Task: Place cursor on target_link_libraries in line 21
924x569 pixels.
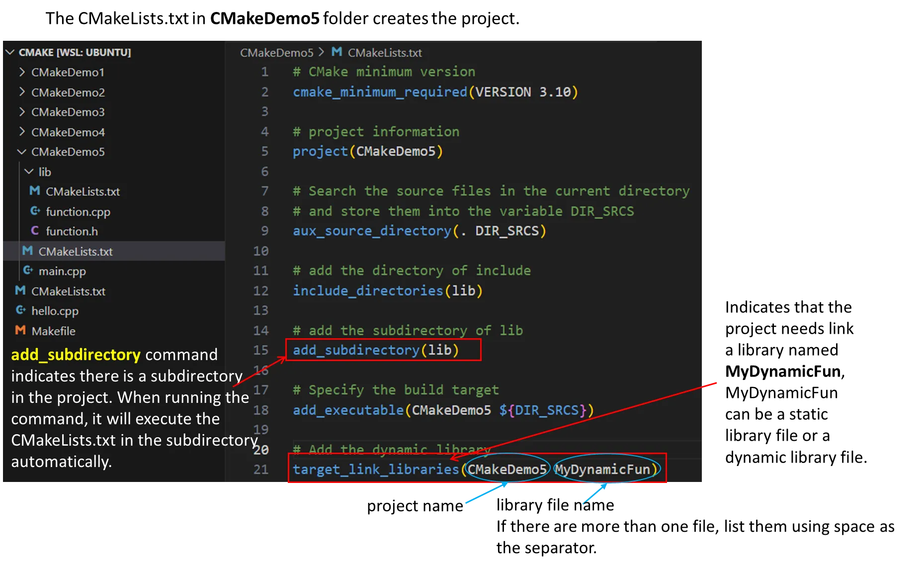Action: (x=375, y=469)
